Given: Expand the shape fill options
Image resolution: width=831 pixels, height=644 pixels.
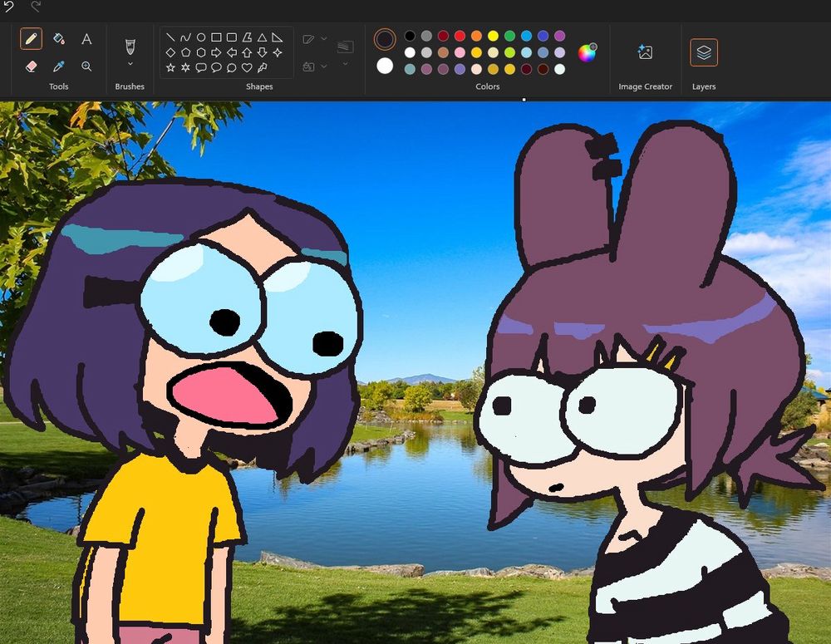Looking at the screenshot, I should tap(322, 64).
